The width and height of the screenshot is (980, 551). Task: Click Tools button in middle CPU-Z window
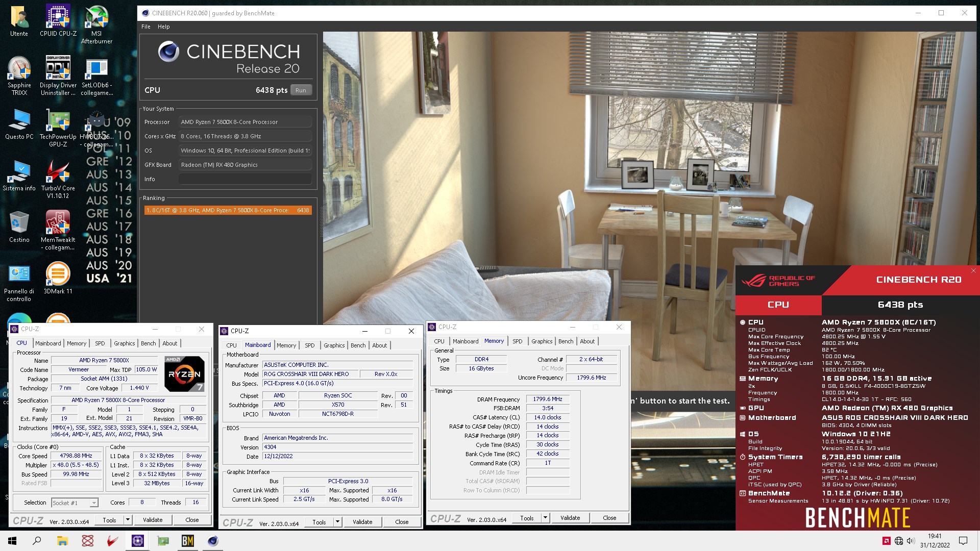(319, 522)
